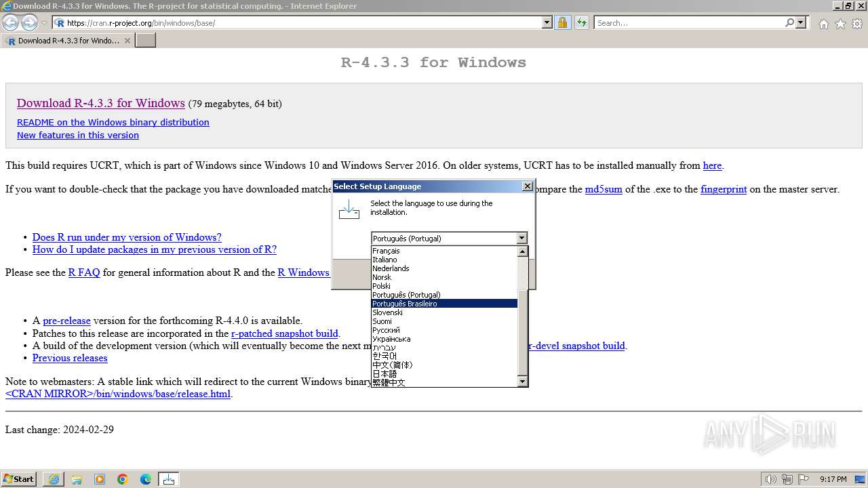Select Italiano in the language list

click(444, 260)
